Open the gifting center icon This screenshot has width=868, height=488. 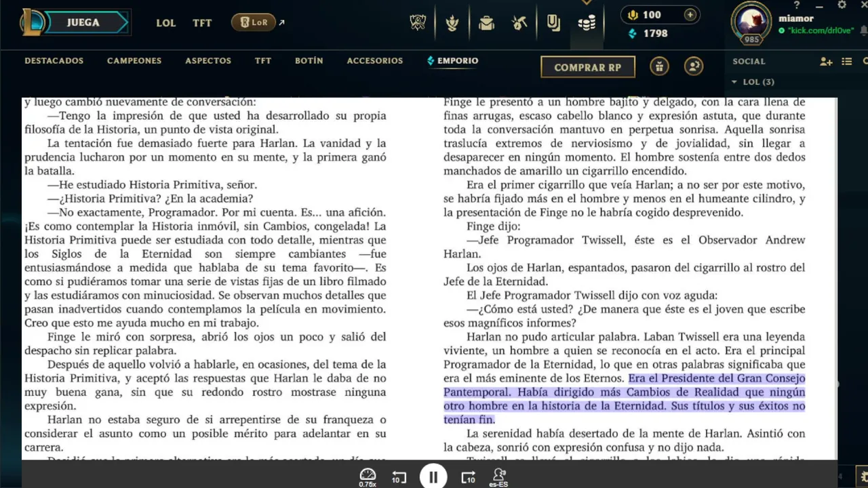pos(659,66)
